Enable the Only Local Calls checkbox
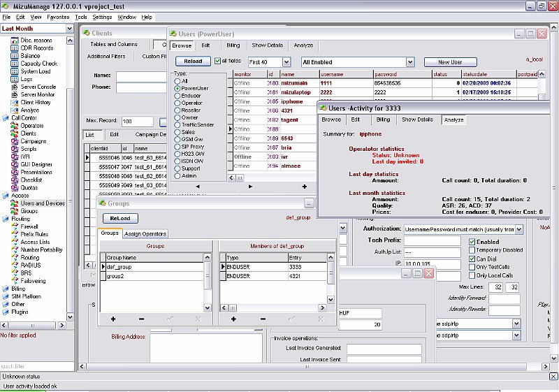 472,275
